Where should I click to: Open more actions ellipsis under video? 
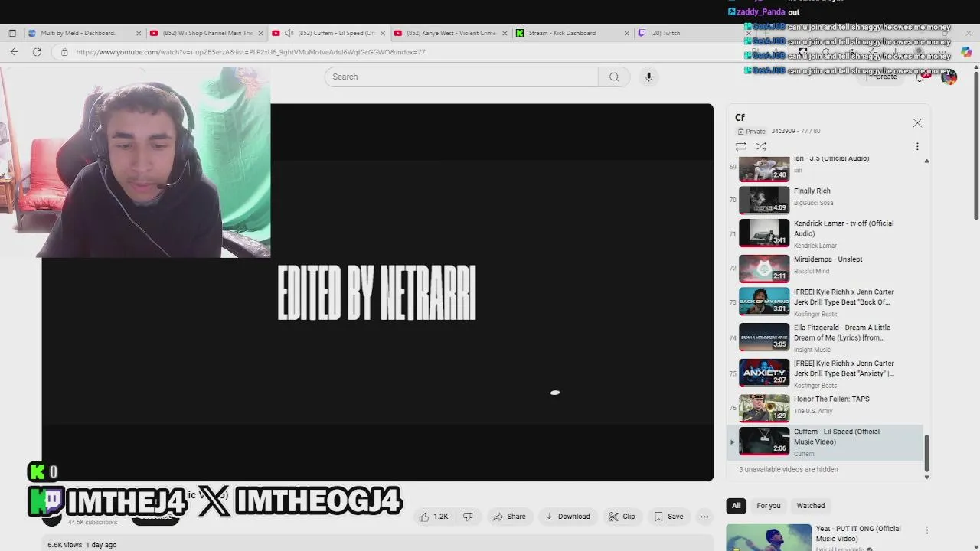click(x=704, y=517)
